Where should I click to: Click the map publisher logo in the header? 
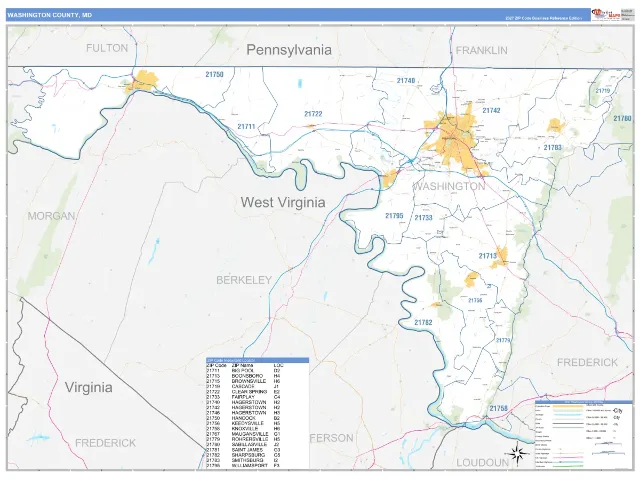606,15
